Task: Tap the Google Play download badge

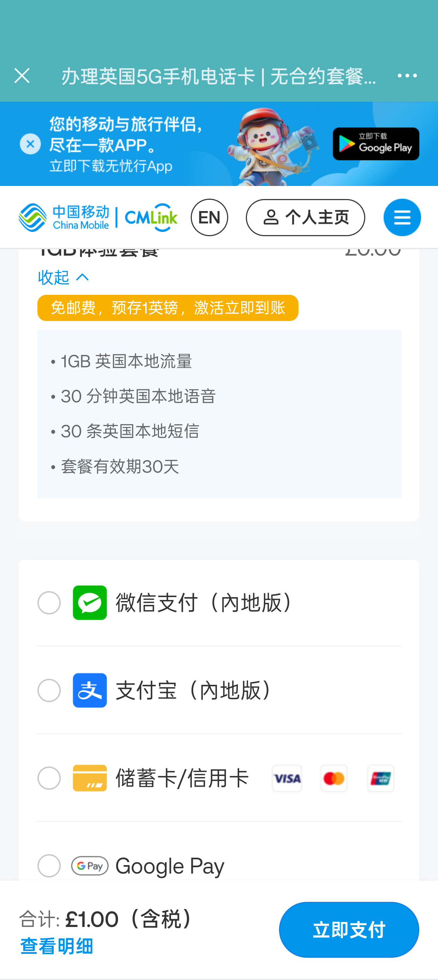Action: [375, 144]
